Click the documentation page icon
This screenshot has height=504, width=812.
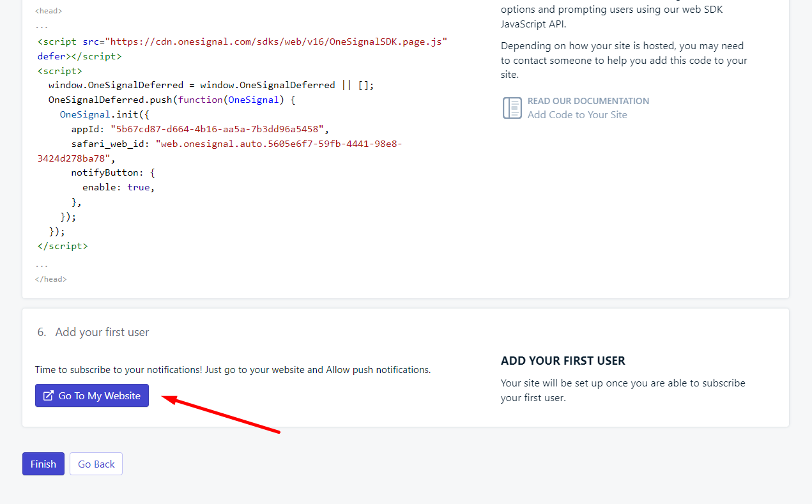coord(512,108)
